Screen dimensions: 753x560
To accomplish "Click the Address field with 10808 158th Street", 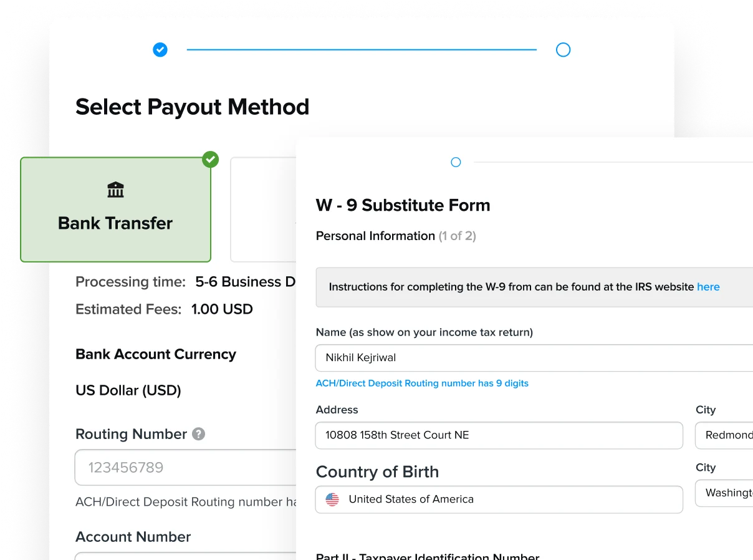I will click(499, 435).
